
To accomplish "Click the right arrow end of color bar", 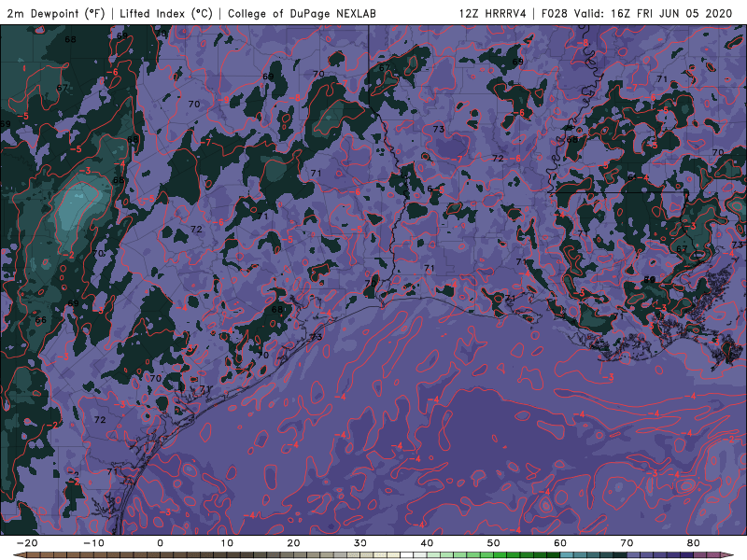I will [x=727, y=555].
